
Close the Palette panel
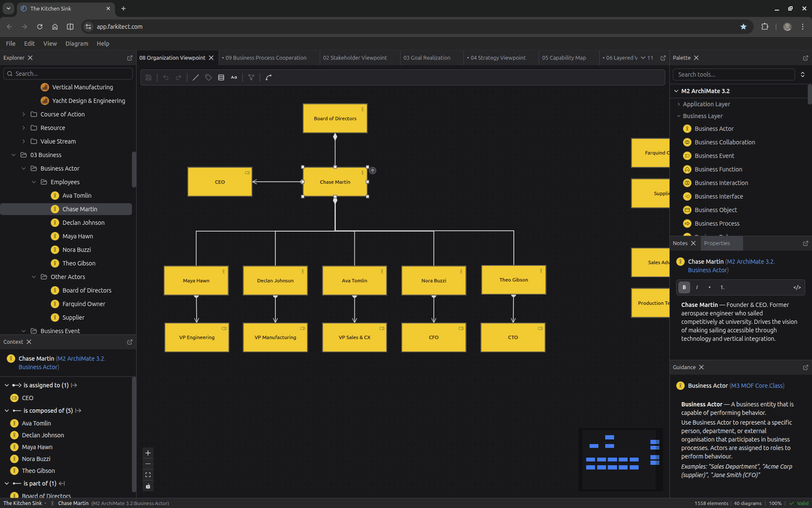coord(696,58)
